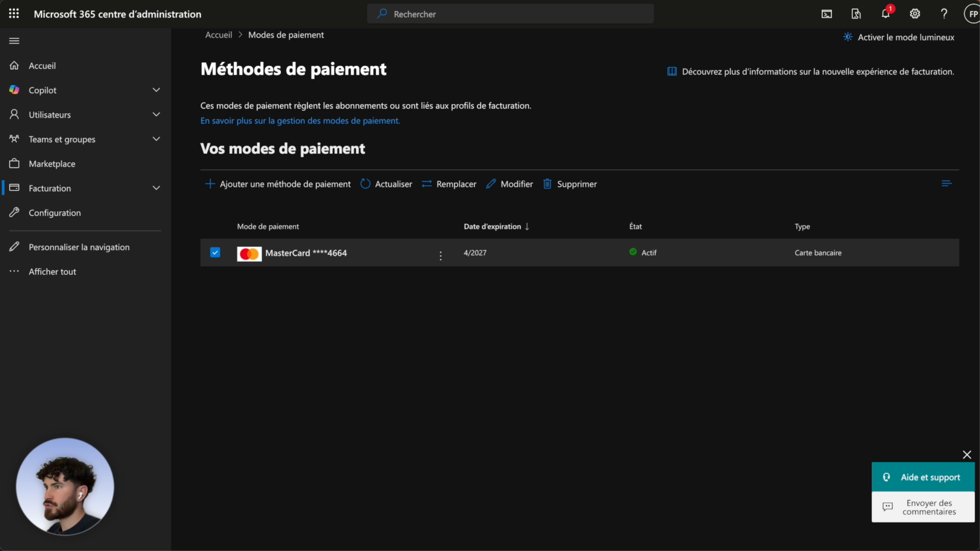Open the Cloud Shell terminal icon
Image resolution: width=980 pixels, height=551 pixels.
826,14
